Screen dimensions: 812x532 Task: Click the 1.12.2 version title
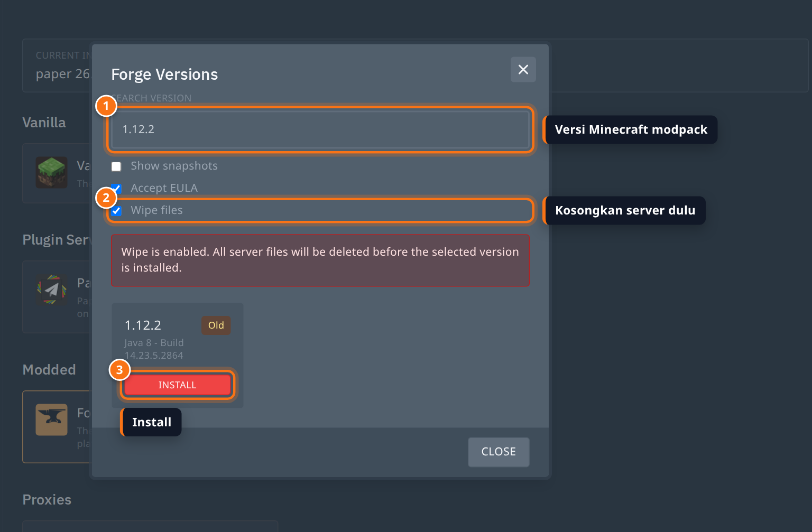[143, 325]
